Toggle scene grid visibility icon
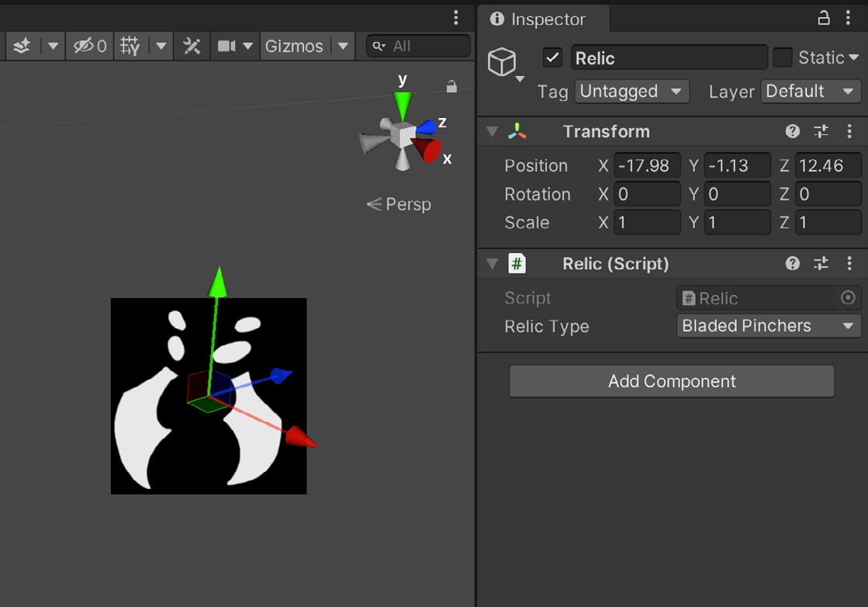 (130, 46)
